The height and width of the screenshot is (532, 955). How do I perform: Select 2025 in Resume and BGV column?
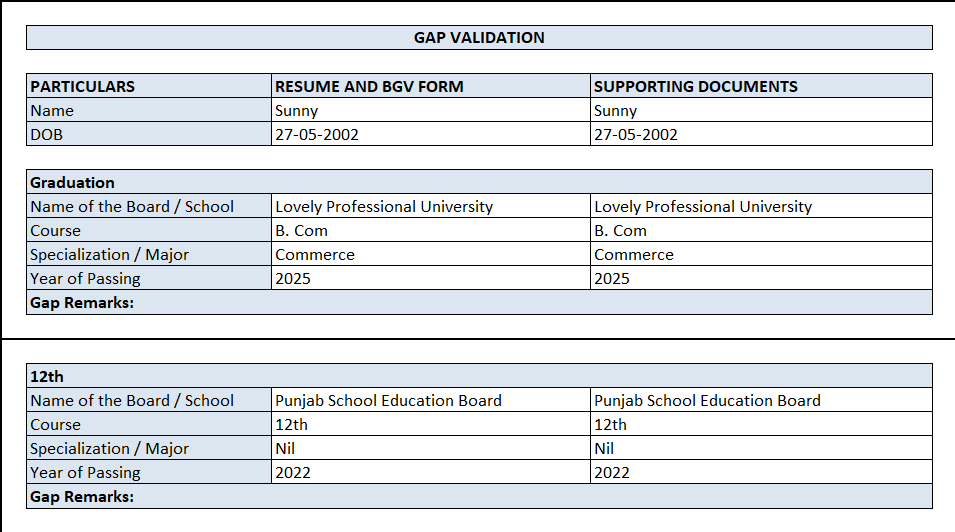(x=293, y=279)
